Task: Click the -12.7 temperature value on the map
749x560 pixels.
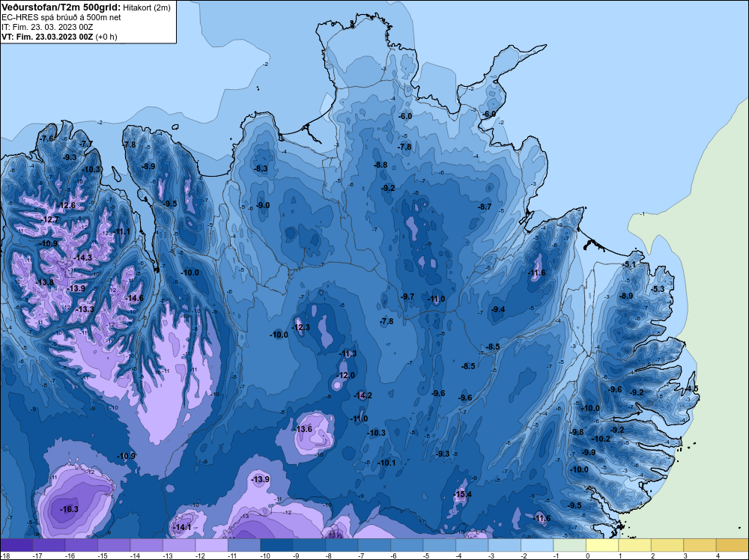Action: click(x=49, y=219)
